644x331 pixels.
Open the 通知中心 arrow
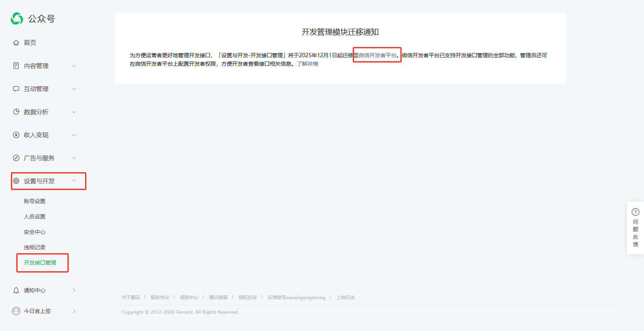(x=74, y=290)
